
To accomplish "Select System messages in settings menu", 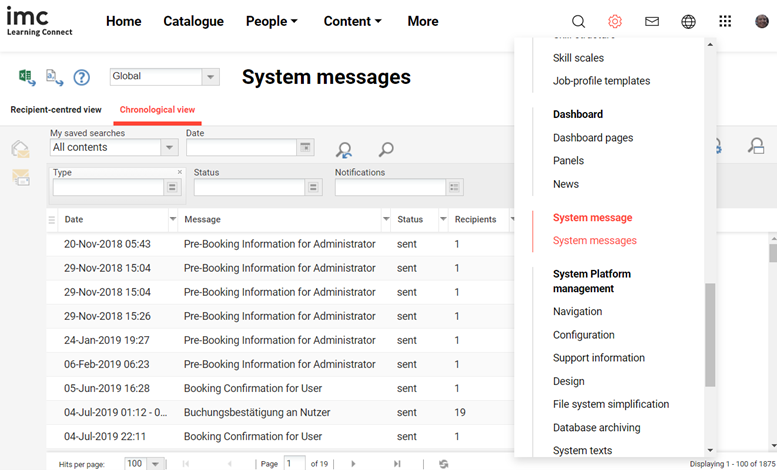I will (594, 241).
